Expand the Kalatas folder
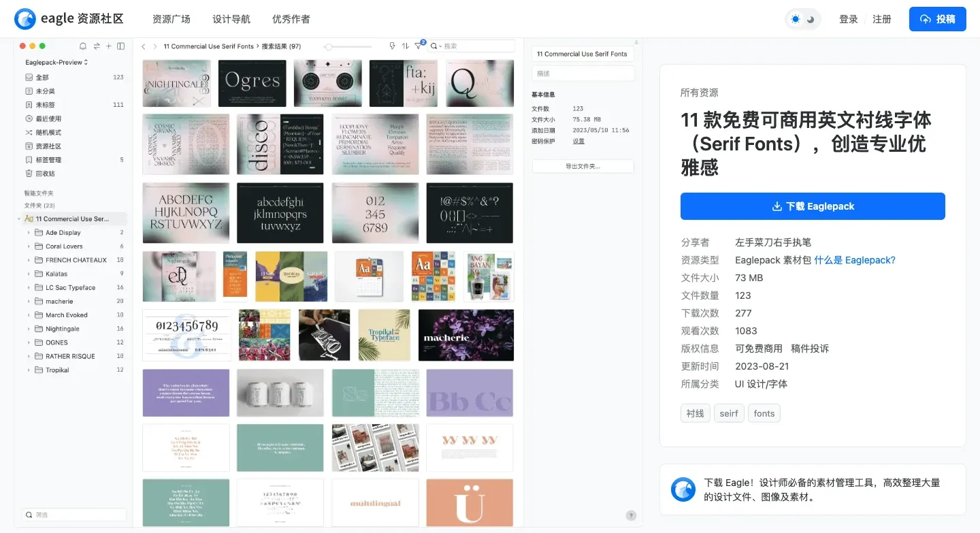980x533 pixels. coord(29,274)
